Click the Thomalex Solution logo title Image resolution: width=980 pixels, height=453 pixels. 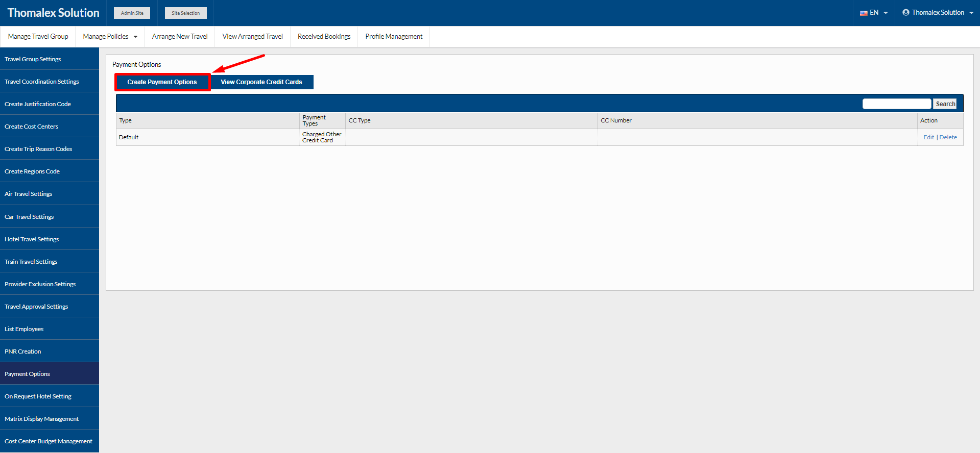53,13
